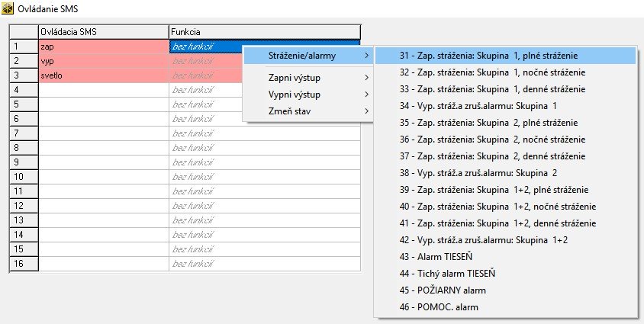This screenshot has height=324, width=644.
Task: Click the Funkcia column header
Action: pos(264,31)
